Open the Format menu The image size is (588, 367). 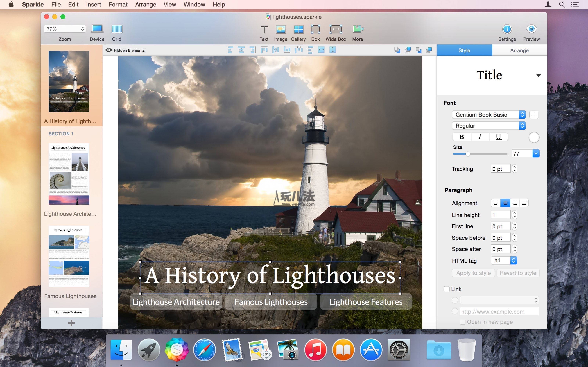point(118,4)
